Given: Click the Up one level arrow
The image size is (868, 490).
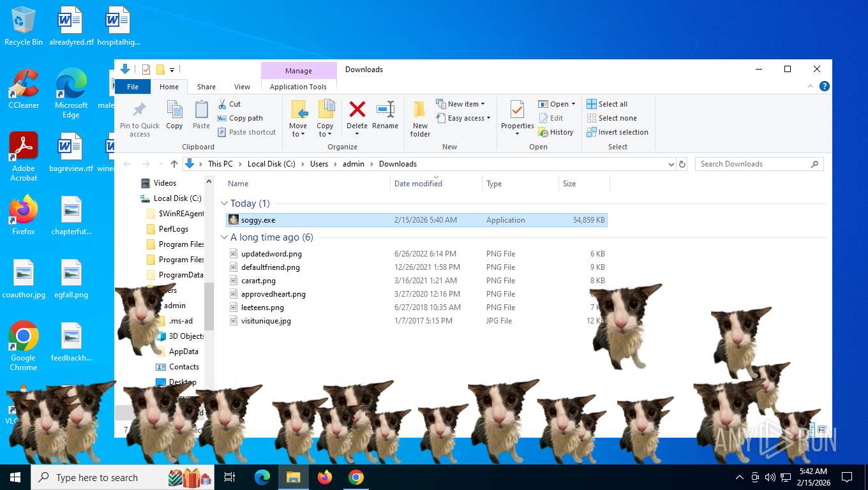Looking at the screenshot, I should click(x=174, y=164).
